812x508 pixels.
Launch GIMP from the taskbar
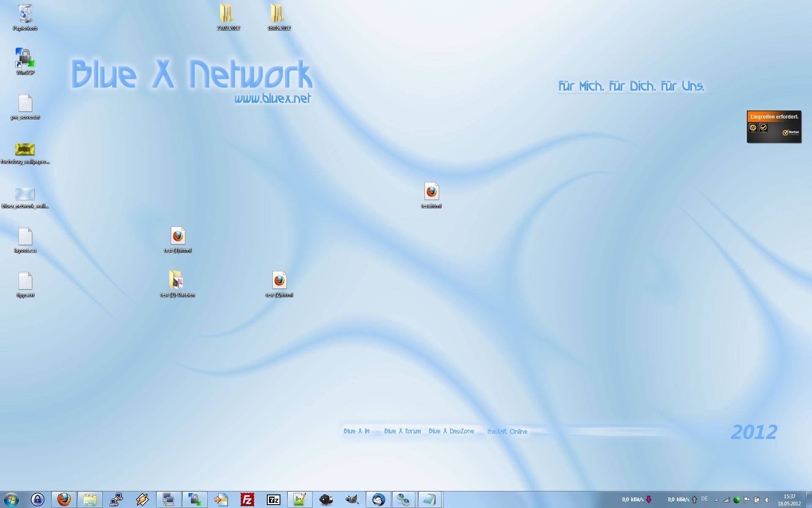click(x=352, y=500)
